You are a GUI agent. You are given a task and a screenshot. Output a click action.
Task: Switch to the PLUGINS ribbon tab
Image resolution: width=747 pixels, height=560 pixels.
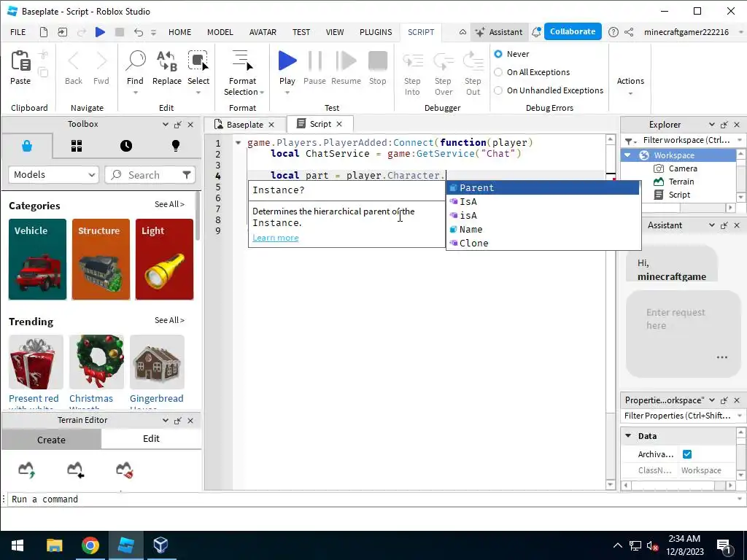376,32
